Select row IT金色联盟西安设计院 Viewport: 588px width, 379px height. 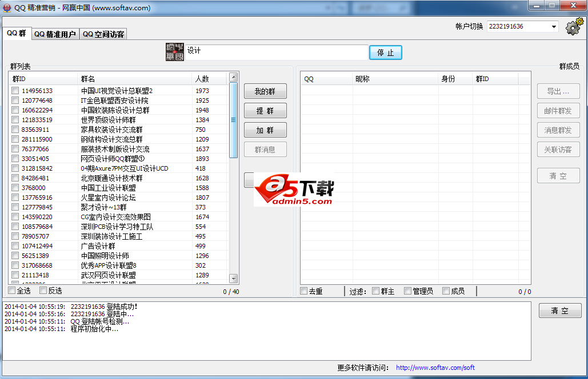[x=118, y=100]
